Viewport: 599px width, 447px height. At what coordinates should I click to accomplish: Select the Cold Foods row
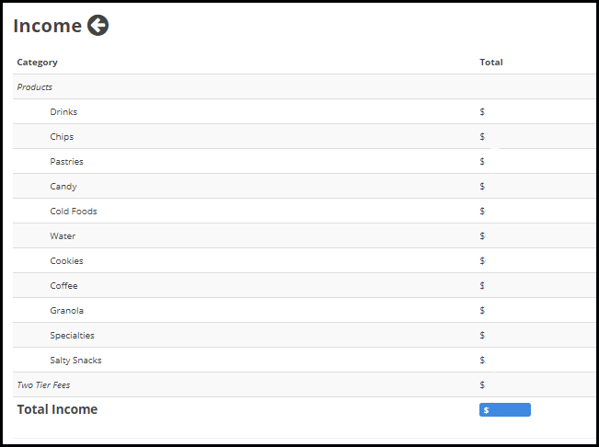click(x=304, y=211)
